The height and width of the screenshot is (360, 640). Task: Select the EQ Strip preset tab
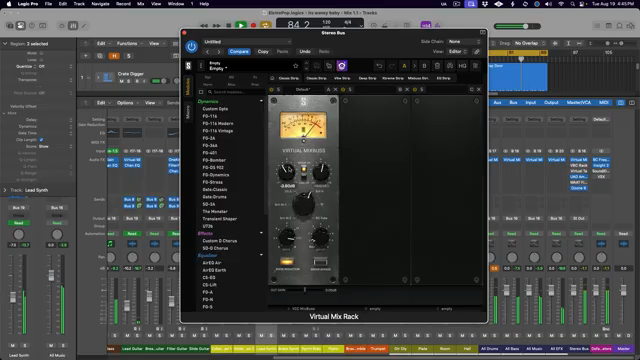(x=443, y=78)
